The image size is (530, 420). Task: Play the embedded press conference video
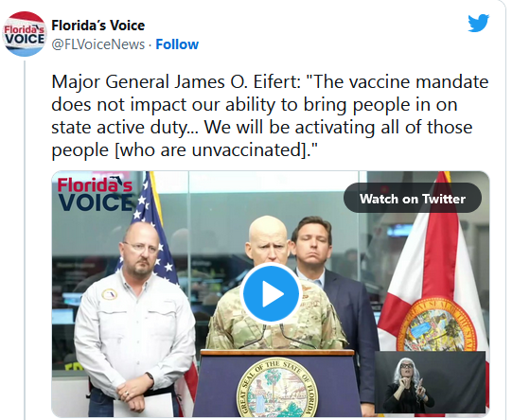[271, 293]
